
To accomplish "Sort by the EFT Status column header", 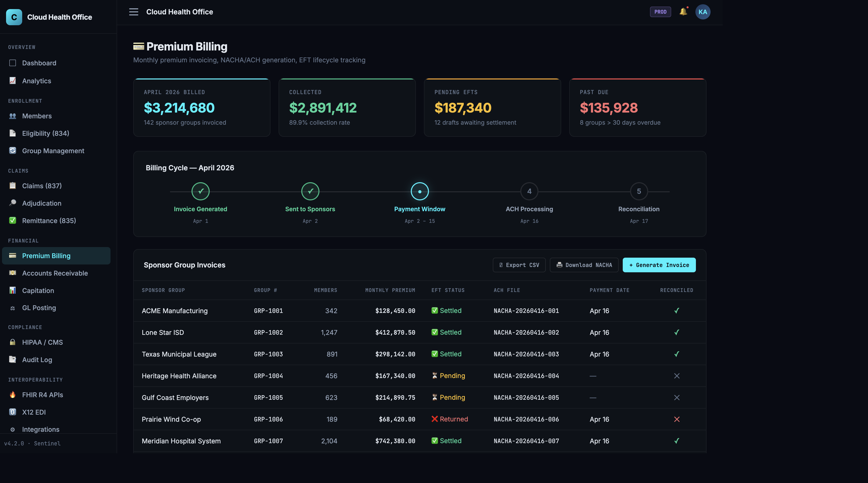I will click(x=448, y=290).
